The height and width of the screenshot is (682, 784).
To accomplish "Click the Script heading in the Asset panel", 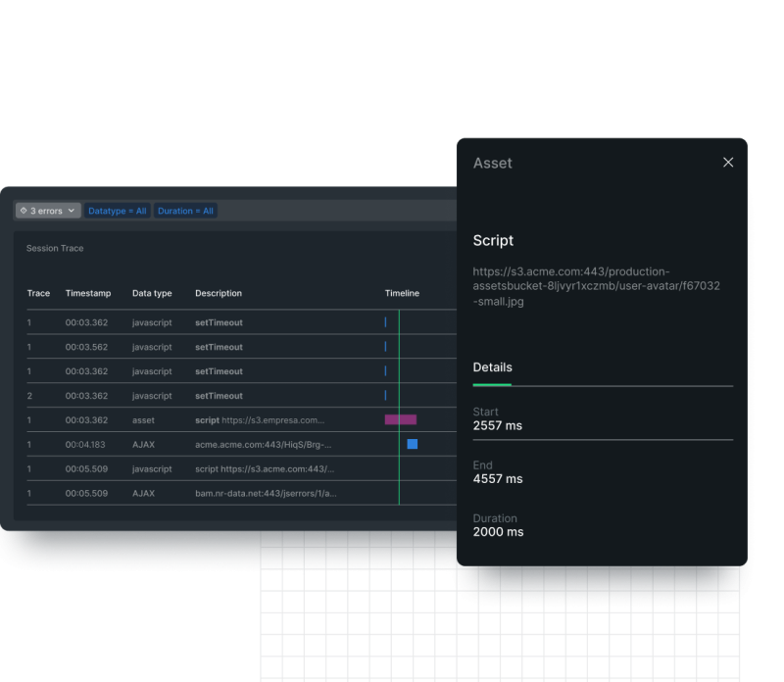I will [x=493, y=240].
